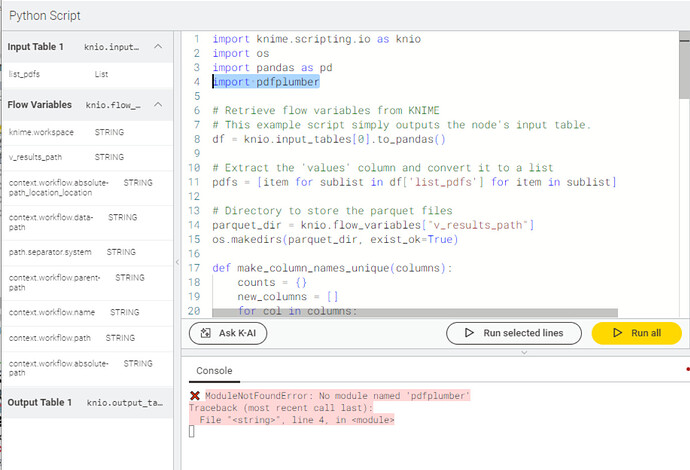Viewport: 690px width, 470px height.
Task: Select context.workflow.absolute-path_location_location variable
Action: 88,187
